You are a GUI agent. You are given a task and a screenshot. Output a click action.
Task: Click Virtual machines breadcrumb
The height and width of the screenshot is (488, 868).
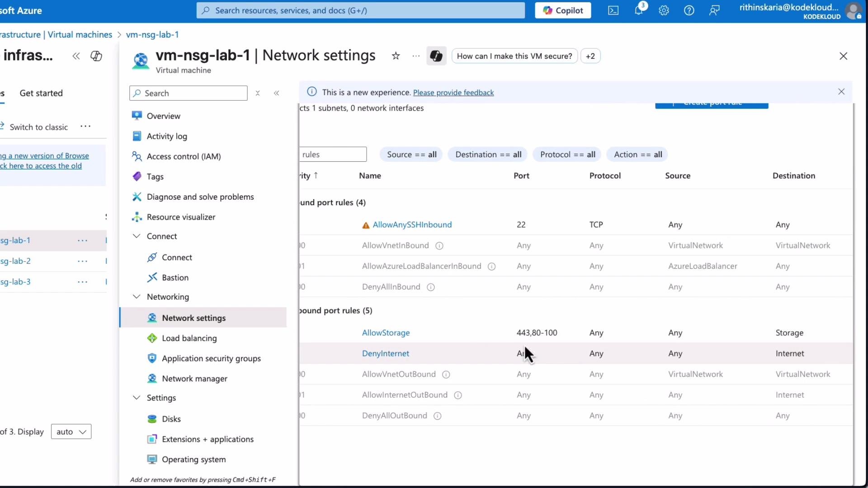80,35
